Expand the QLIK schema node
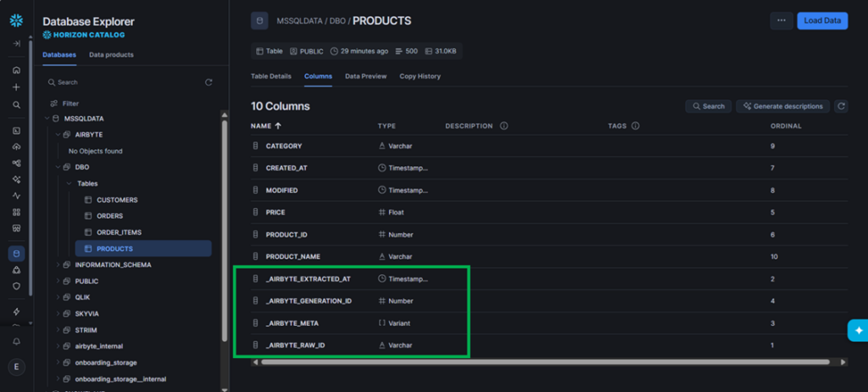868x392 pixels. 58,297
